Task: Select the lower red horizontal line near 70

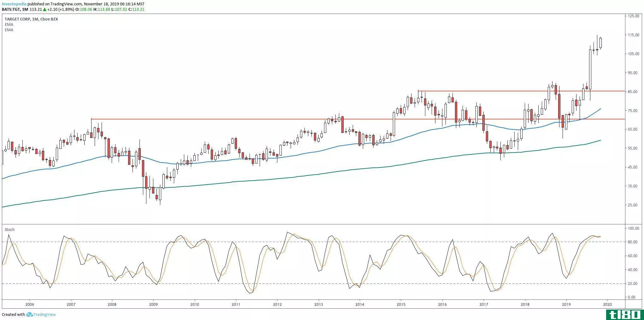Action: coord(358,119)
